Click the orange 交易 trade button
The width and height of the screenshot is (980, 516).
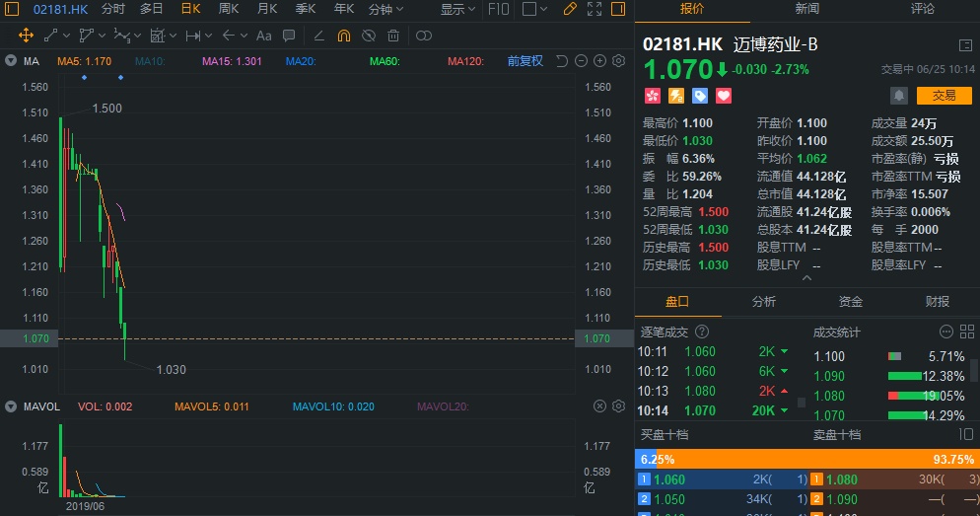tap(944, 96)
